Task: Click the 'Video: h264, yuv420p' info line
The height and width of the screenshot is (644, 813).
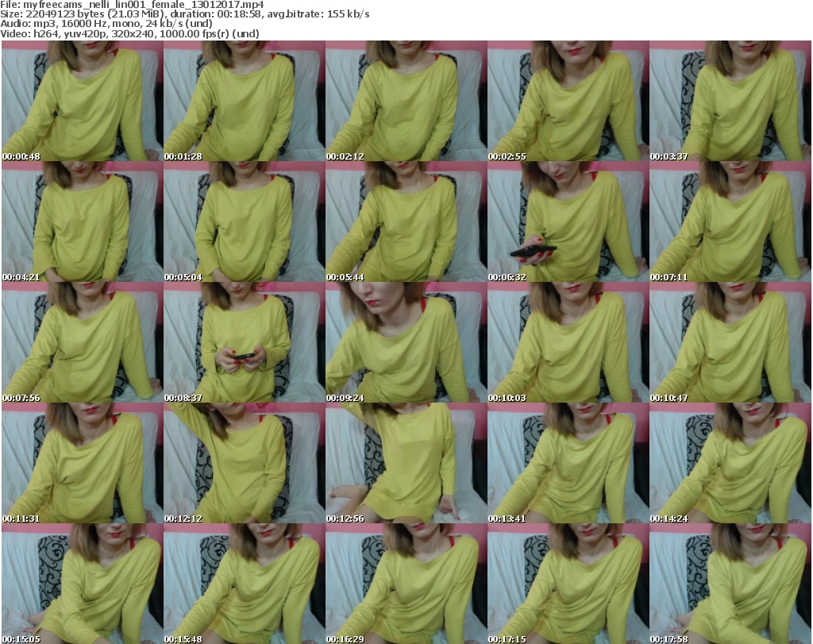Action: pyautogui.click(x=129, y=33)
